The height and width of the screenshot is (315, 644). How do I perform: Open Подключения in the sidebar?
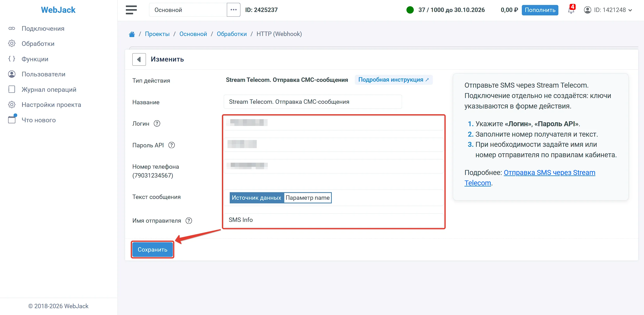click(x=43, y=28)
